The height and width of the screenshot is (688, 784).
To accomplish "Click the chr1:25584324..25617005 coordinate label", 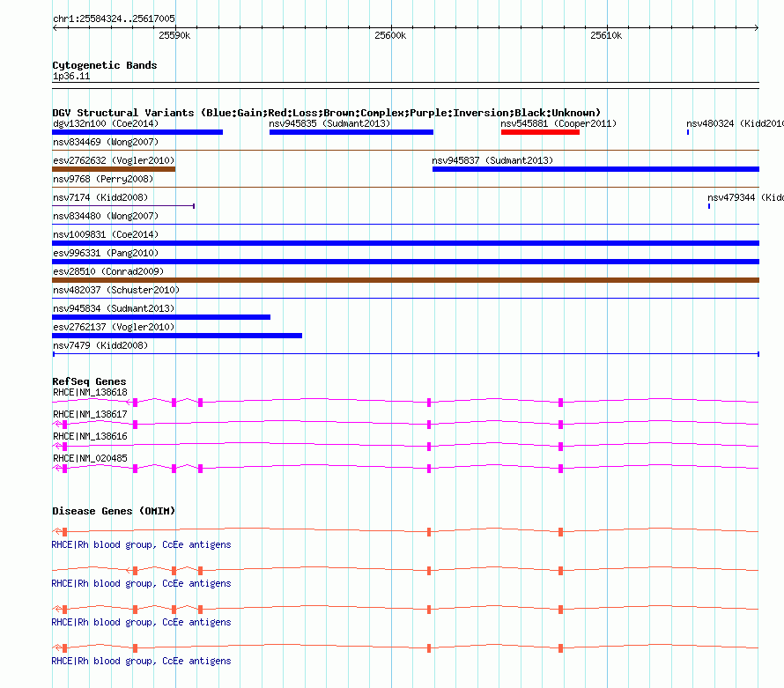I will 114,18.
